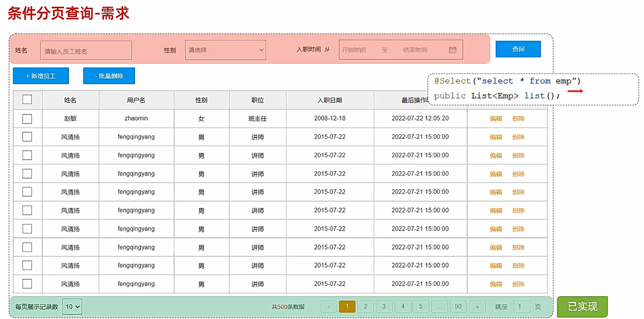Select page 4 in pagination

403,307
